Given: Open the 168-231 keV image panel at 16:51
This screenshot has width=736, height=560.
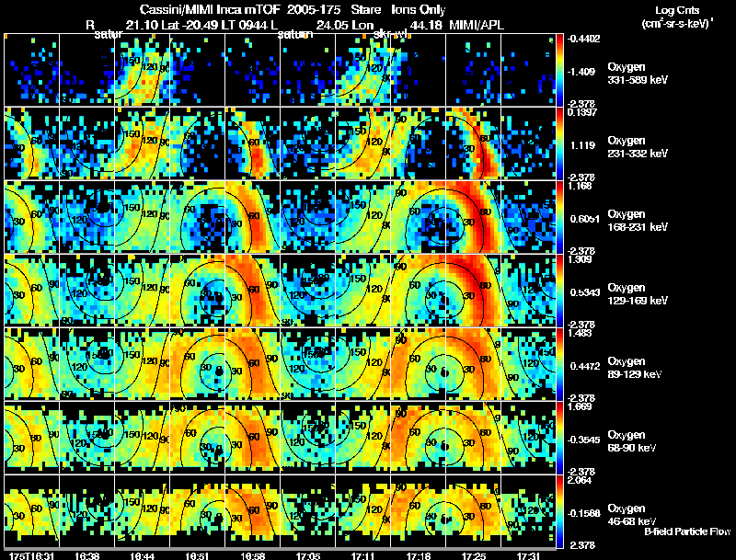Looking at the screenshot, I should pyautogui.click(x=197, y=217).
